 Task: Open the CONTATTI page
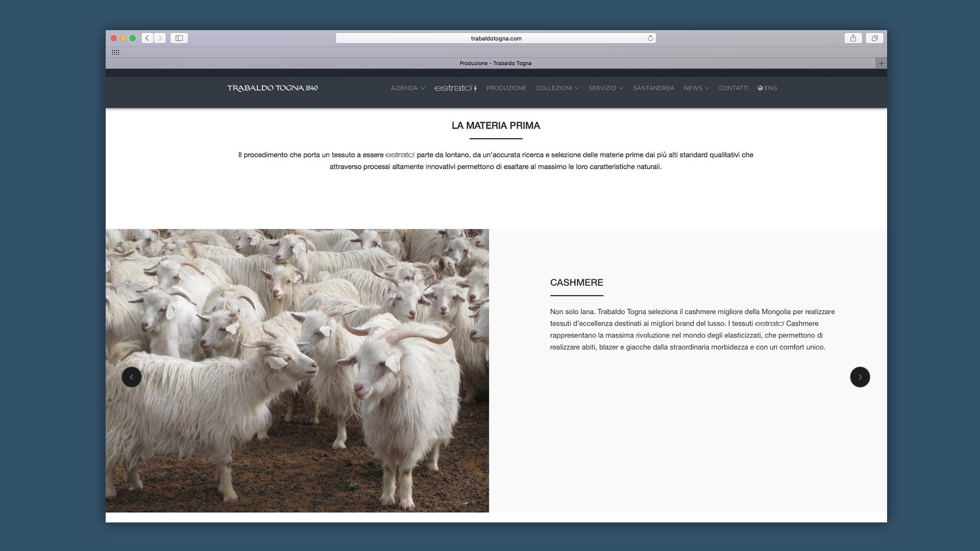(x=733, y=88)
